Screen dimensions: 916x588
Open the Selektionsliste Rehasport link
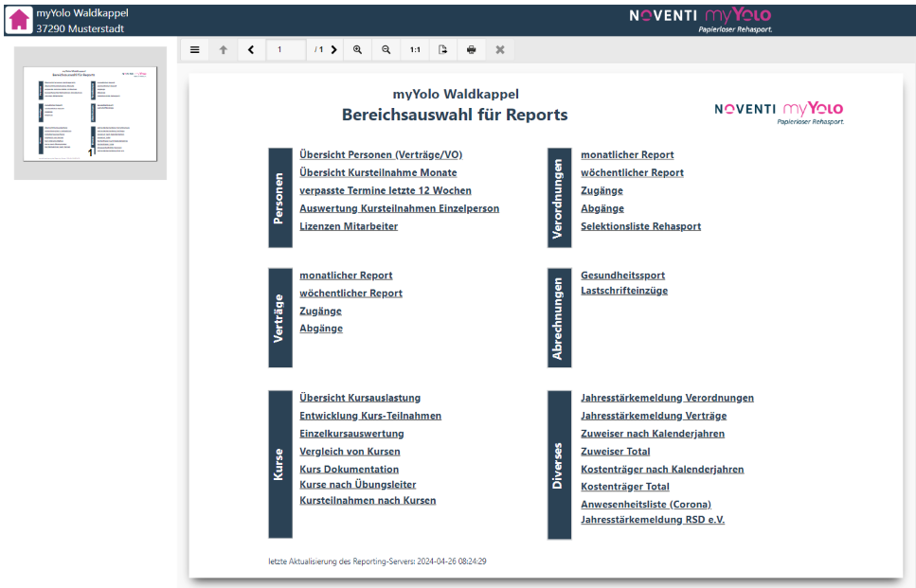640,226
